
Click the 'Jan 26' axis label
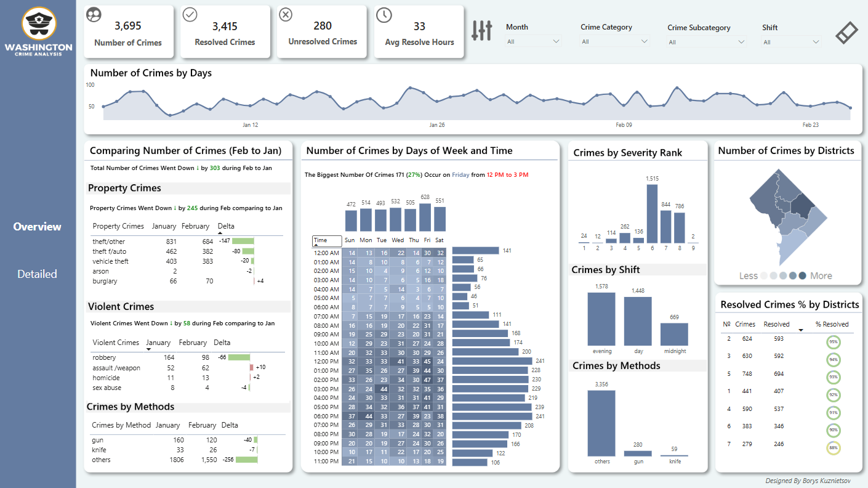[x=437, y=125]
